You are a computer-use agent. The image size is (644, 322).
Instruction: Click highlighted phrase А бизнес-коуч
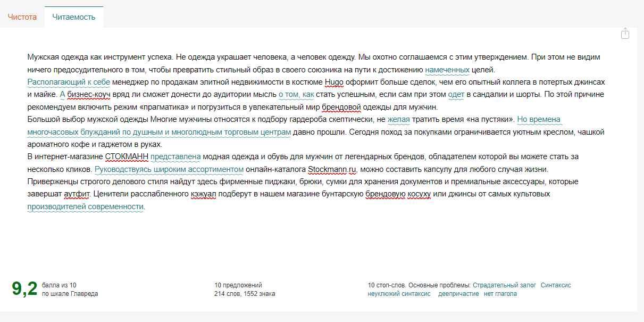[x=85, y=95]
